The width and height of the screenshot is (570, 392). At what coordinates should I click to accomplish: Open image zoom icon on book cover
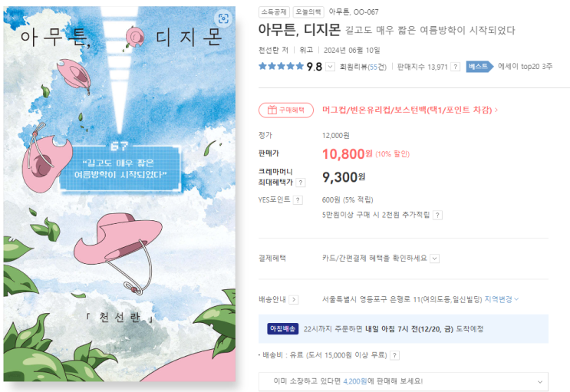(x=223, y=18)
